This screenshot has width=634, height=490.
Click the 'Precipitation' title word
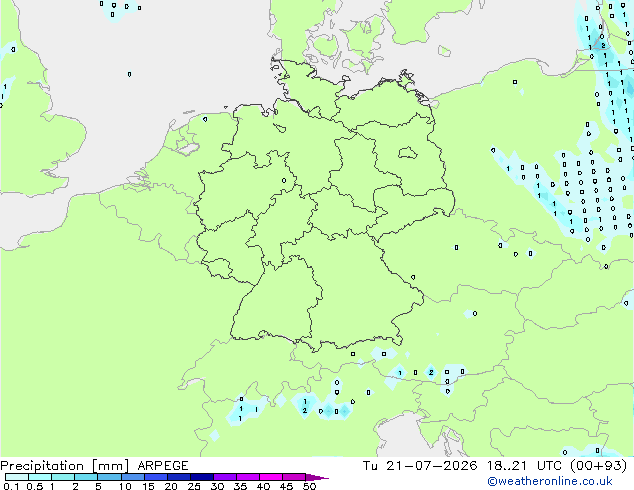click(42, 466)
